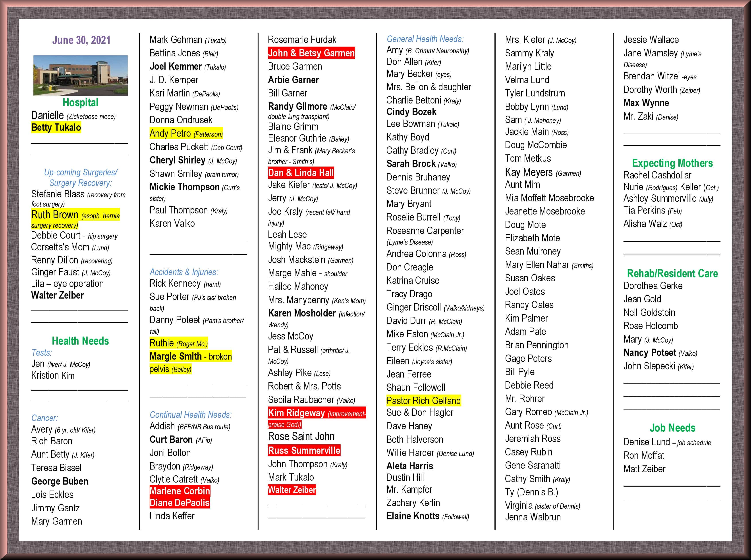Click red Dan & Linda Hall

(301, 173)
